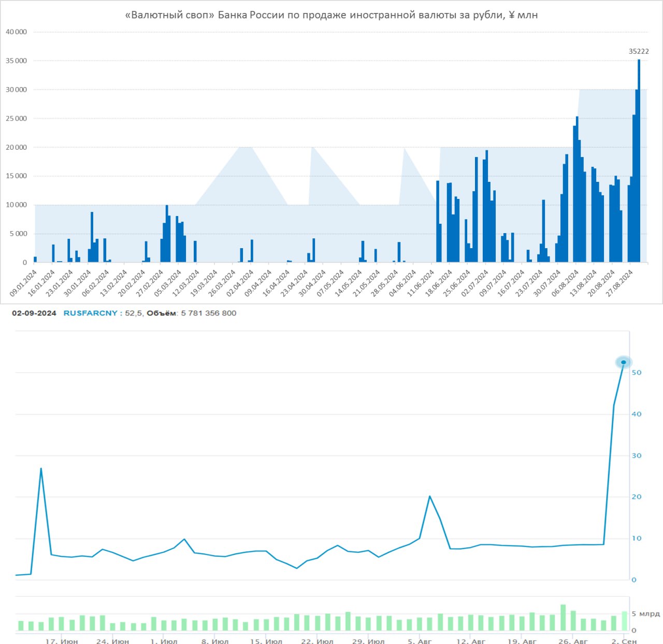Screen dimensions: 663x644
Task: Click the 40 000 y-axis label
Action: point(16,32)
